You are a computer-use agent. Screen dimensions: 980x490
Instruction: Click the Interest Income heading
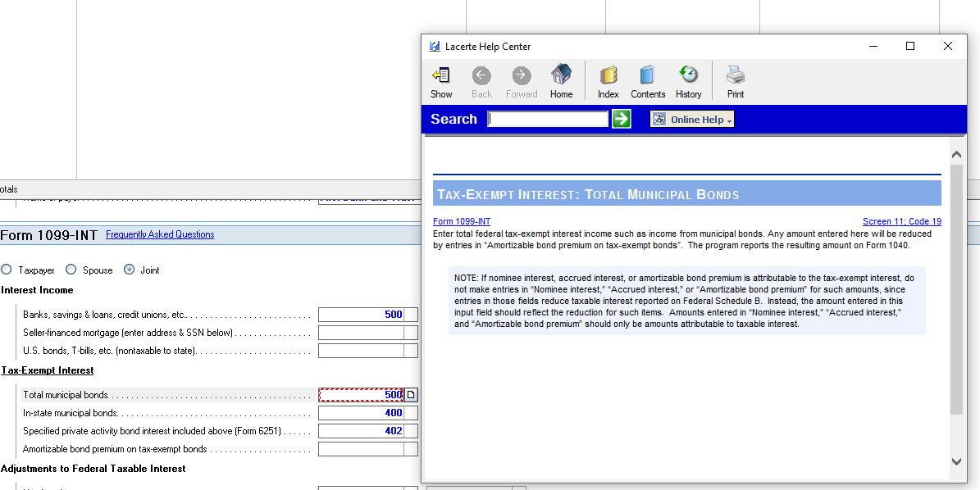(38, 290)
